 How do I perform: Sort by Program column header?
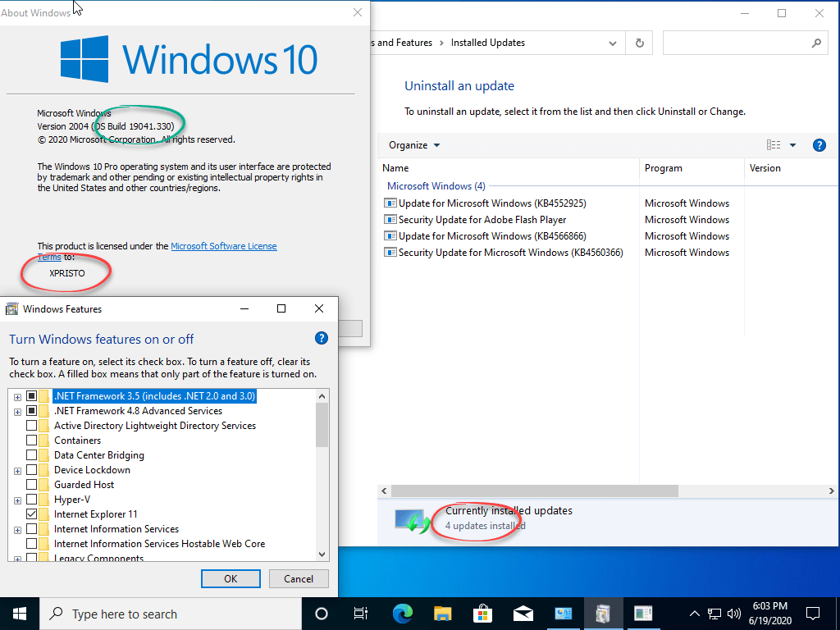663,168
